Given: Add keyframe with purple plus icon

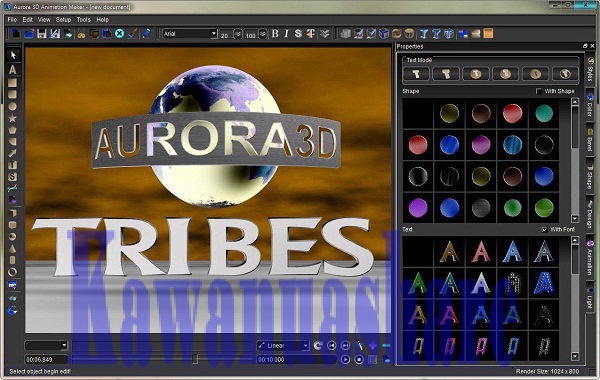Looking at the screenshot, I should coord(372,346).
